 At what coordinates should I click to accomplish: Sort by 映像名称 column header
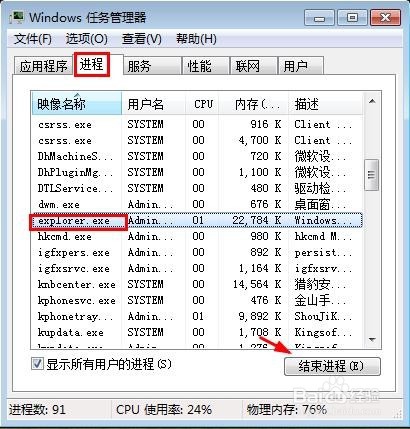coord(77,104)
